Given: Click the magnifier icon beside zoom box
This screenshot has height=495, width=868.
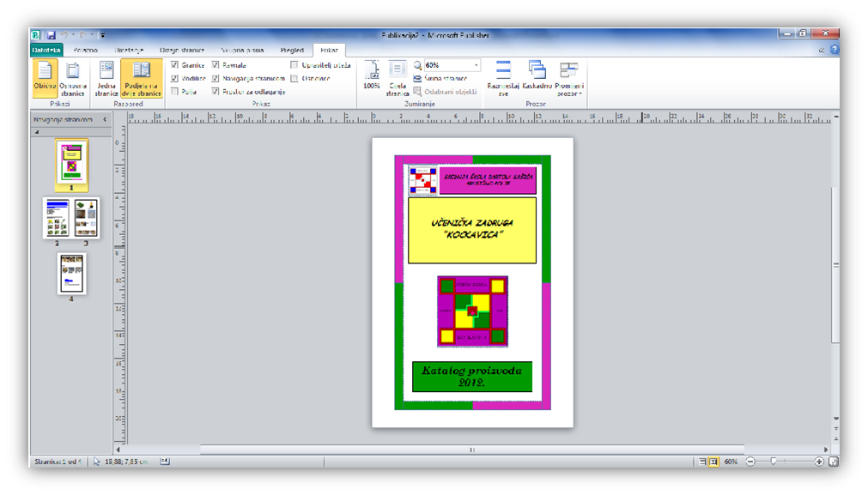Looking at the screenshot, I should 417,65.
